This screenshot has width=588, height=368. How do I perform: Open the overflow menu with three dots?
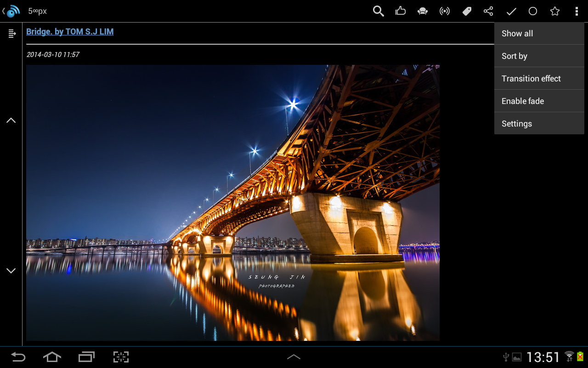tap(577, 11)
